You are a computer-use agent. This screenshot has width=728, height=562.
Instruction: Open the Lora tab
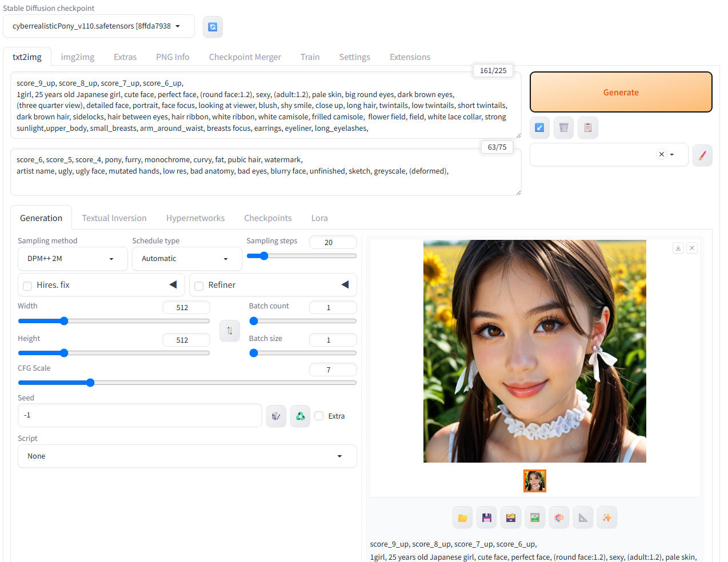point(319,218)
